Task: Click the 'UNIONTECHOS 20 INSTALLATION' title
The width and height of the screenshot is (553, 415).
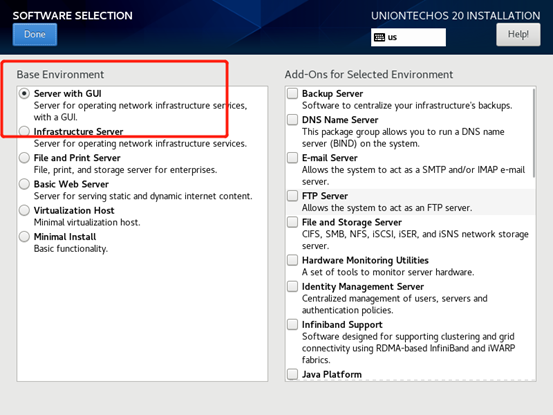Action: tap(455, 16)
